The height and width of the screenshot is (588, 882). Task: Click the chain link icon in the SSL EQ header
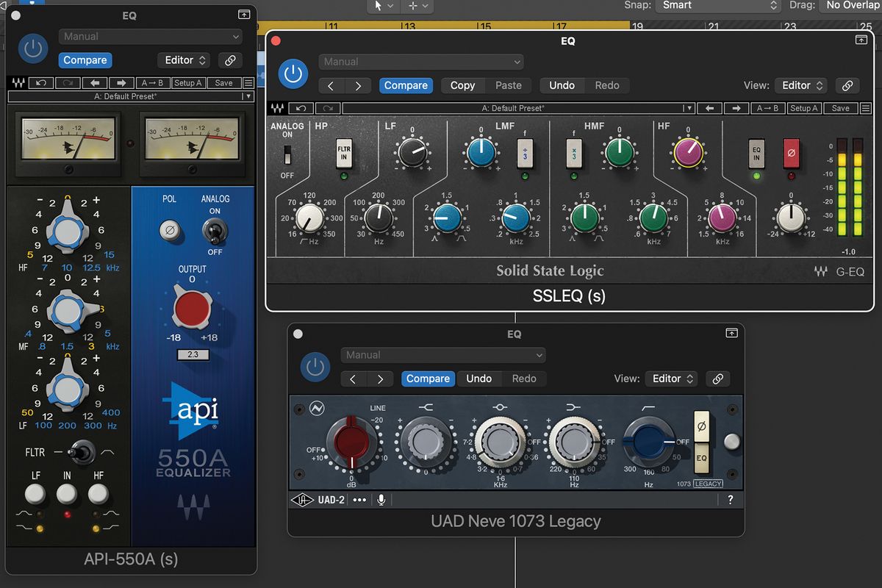pos(847,85)
